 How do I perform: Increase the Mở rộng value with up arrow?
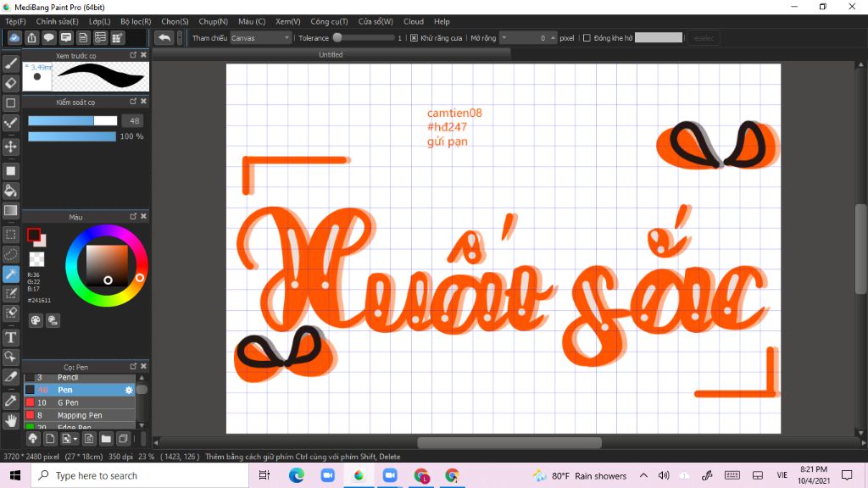pos(553,36)
